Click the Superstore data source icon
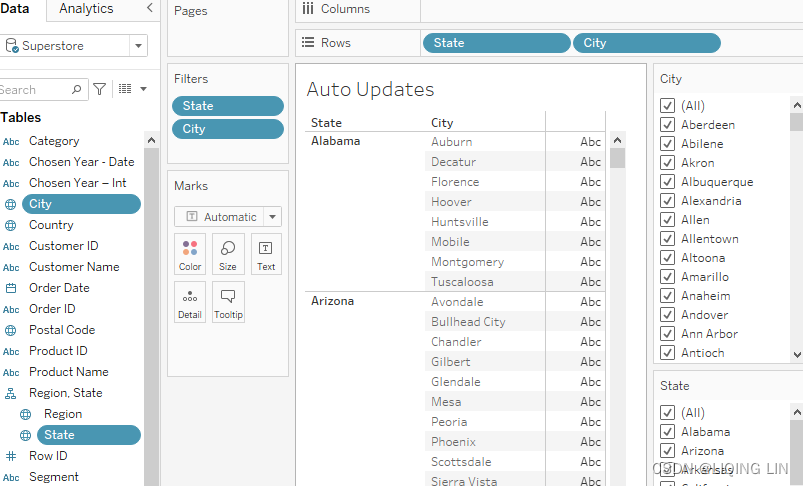Screen dimensions: 803x486 coord(12,46)
